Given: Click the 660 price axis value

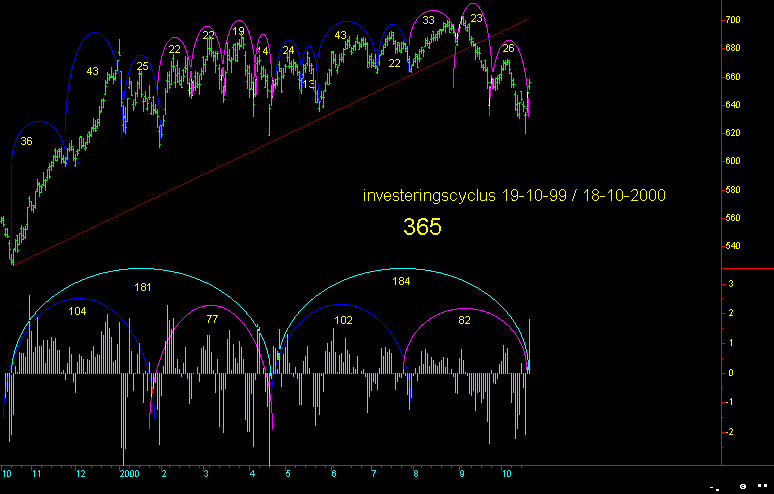Looking at the screenshot, I should 733,77.
